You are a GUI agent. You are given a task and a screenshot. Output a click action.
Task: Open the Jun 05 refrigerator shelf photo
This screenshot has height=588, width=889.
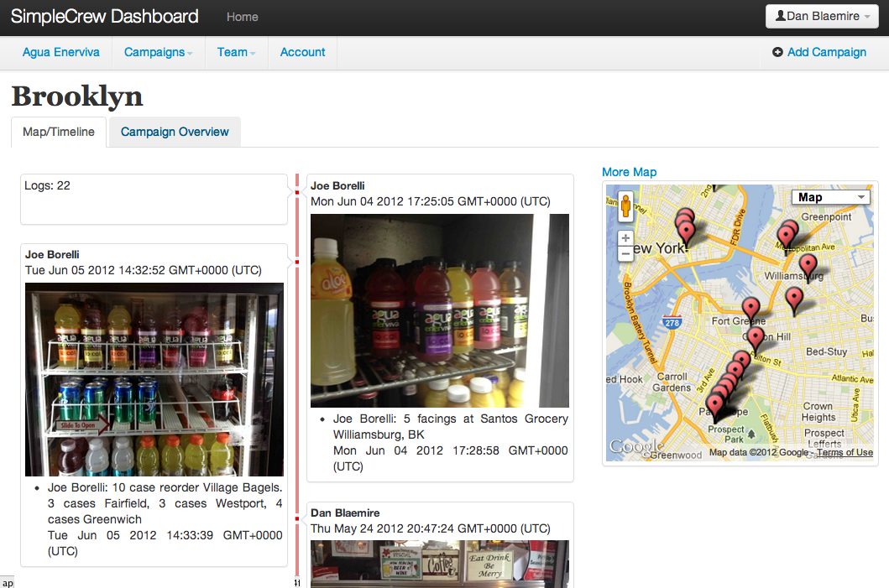tap(154, 379)
